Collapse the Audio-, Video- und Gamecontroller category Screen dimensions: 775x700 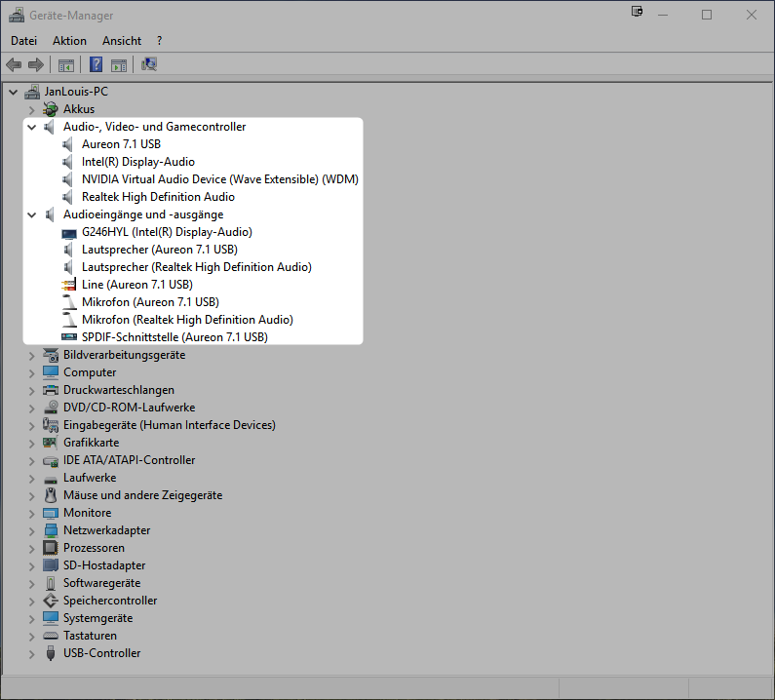tap(32, 127)
